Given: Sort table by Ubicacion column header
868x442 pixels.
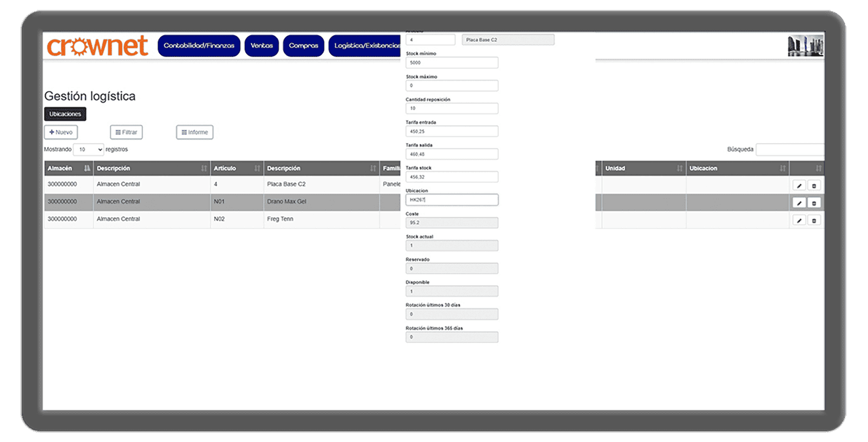Looking at the screenshot, I should pos(737,169).
